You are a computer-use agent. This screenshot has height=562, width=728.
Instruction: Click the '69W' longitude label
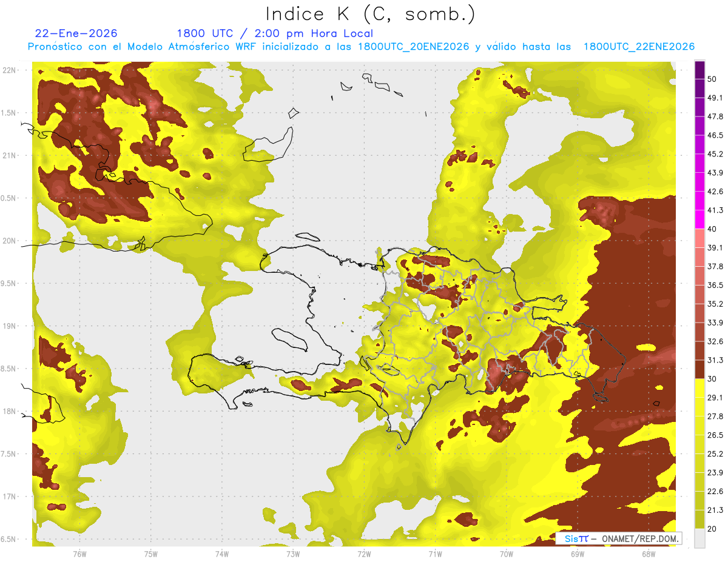pos(578,554)
